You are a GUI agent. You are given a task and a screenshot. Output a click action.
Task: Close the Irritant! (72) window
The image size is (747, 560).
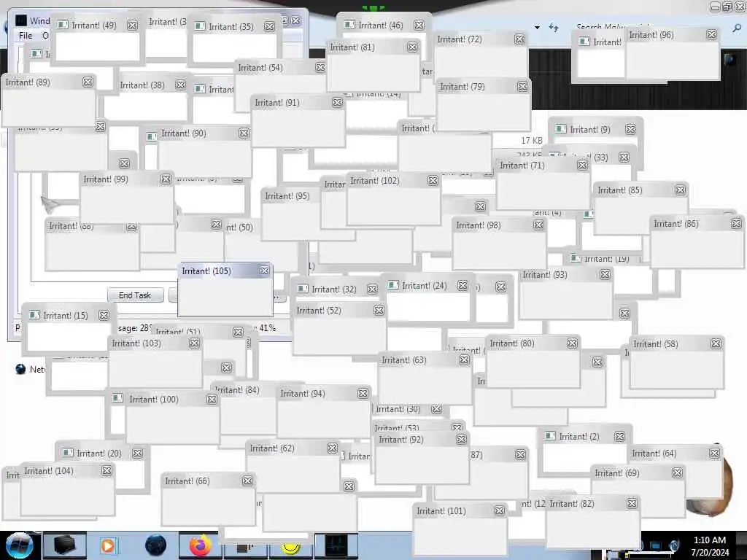[519, 39]
